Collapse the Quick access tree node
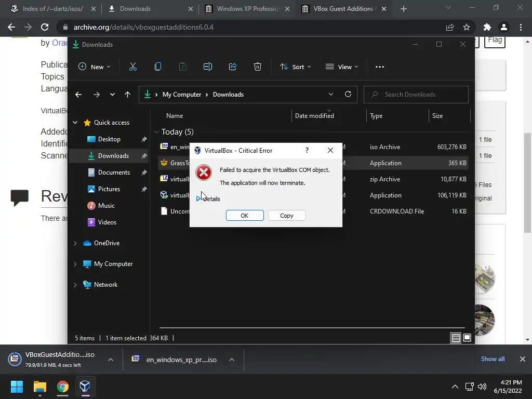This screenshot has width=532, height=399. coord(75,123)
